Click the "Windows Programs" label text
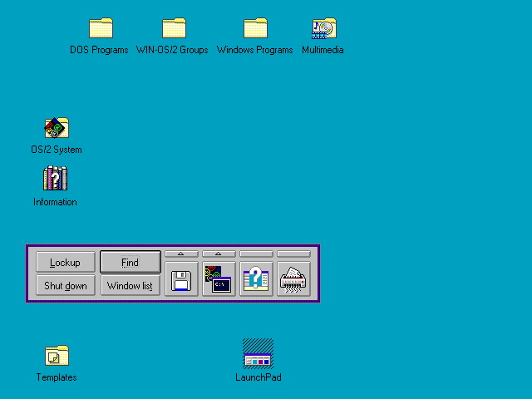532x399 pixels. coord(255,50)
